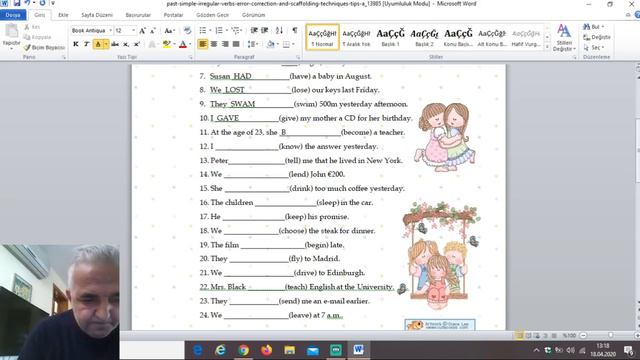Justify paragraph text
Viewport: 640px width, 360px height.
236,44
